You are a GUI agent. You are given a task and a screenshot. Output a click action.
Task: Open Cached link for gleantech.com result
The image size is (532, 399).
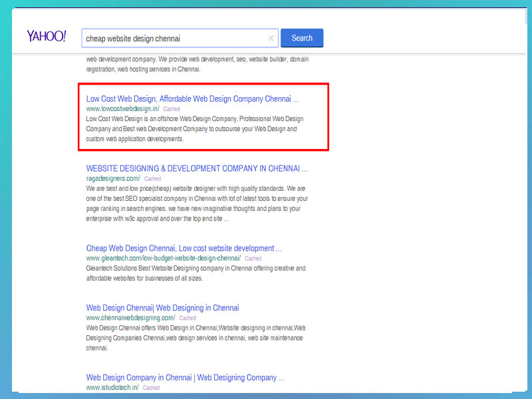tap(253, 259)
